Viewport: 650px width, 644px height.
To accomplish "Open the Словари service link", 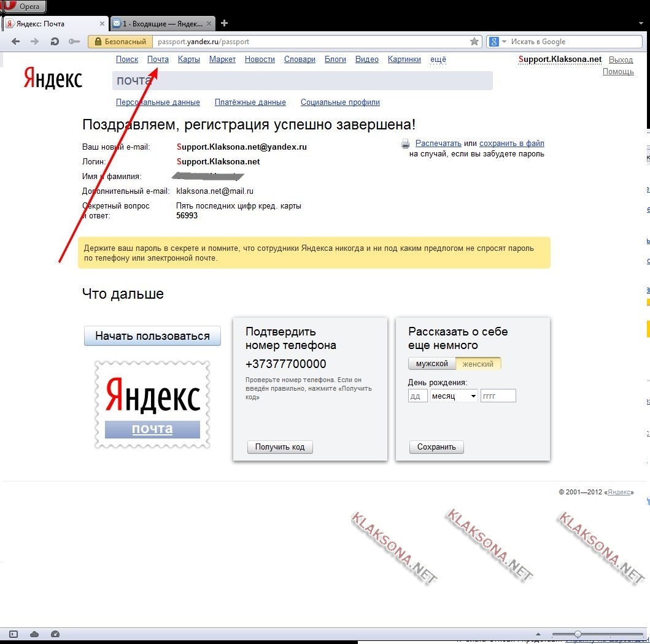I will [x=300, y=59].
